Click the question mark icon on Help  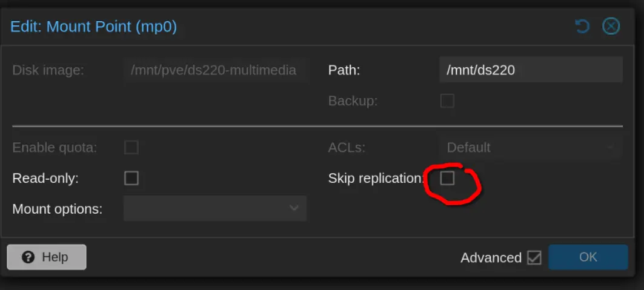pyautogui.click(x=28, y=257)
